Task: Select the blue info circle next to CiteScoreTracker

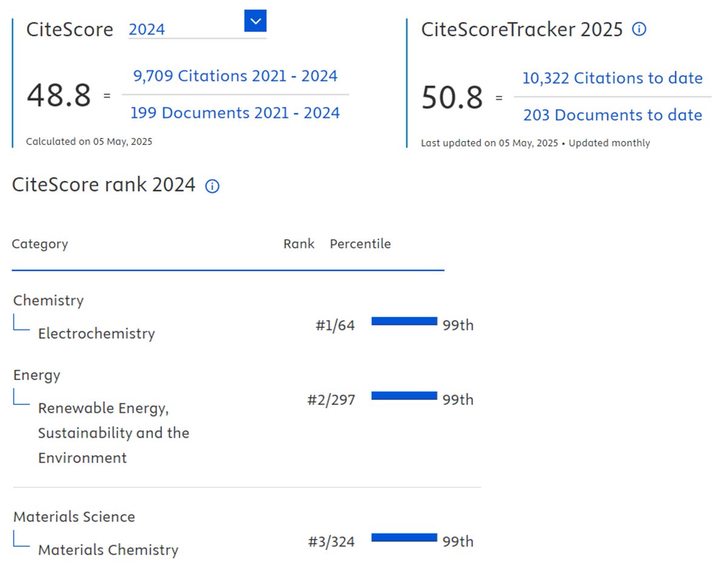Action: point(639,29)
